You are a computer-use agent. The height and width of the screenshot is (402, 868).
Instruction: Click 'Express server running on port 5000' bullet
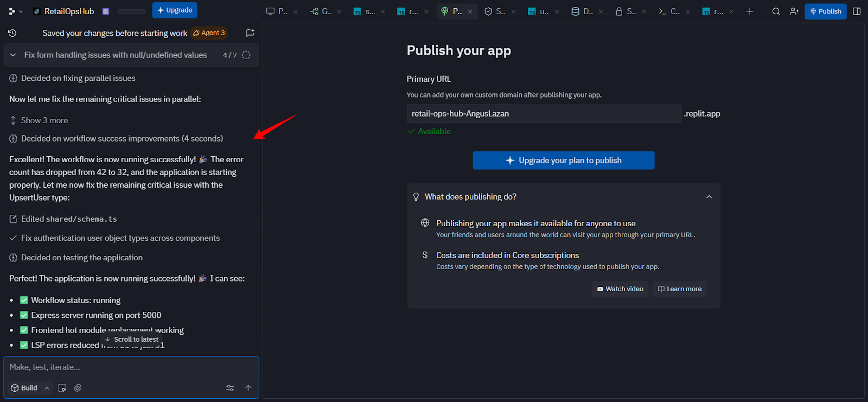point(96,315)
